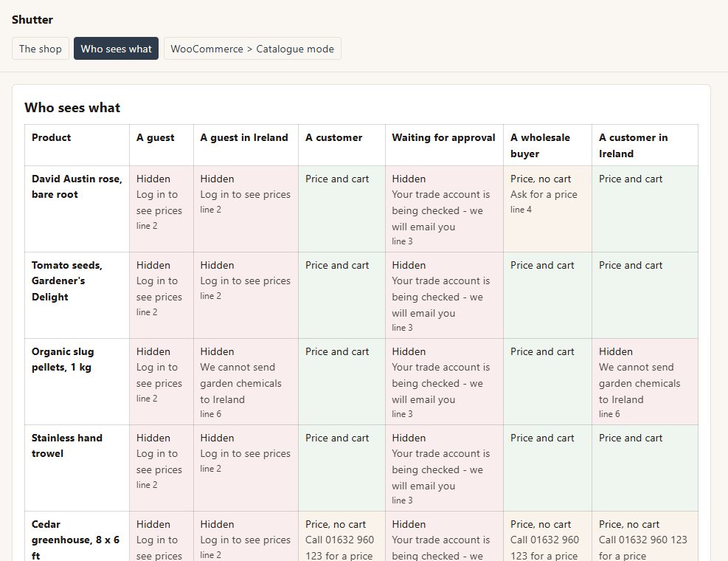
Task: Switch to WooCommerce > Catalogue mode tab
Action: [252, 49]
